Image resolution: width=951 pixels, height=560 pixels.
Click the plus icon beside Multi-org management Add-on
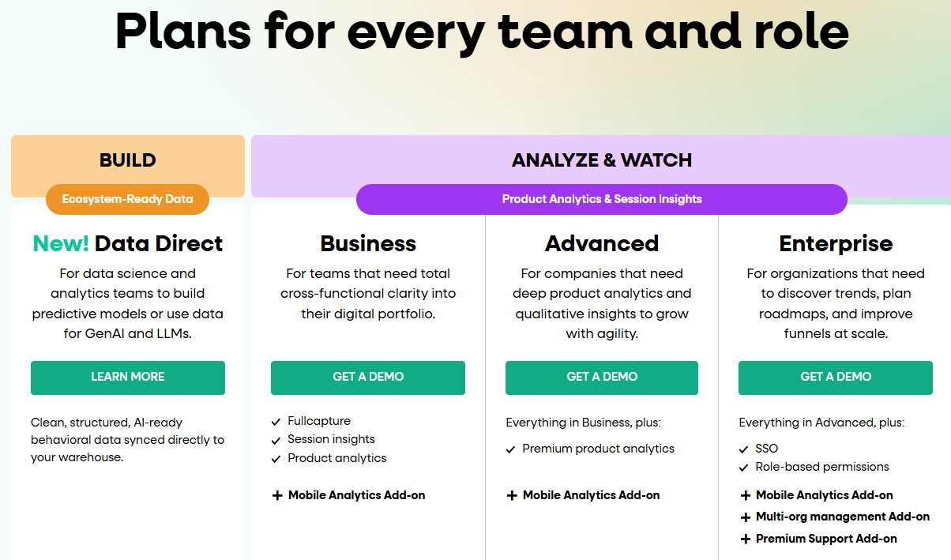pyautogui.click(x=746, y=517)
